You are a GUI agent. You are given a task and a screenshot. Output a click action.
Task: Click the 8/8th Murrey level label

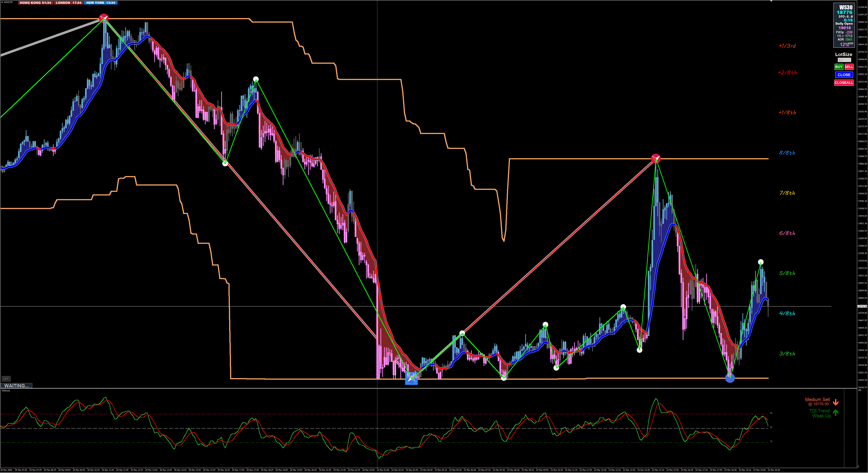[787, 153]
